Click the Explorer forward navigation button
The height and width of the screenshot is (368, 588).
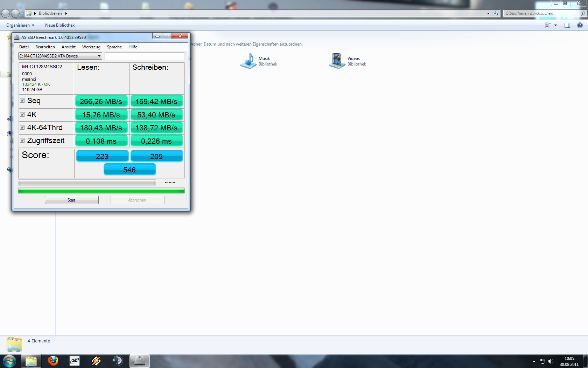tap(15, 13)
